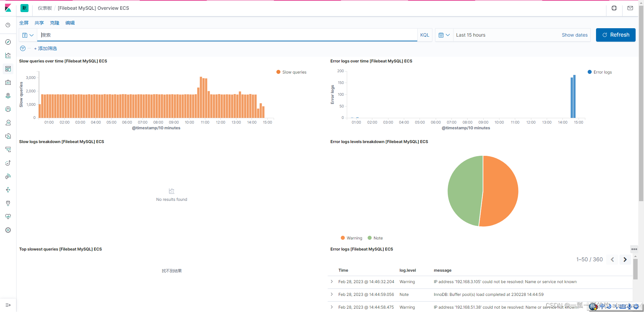This screenshot has height=312, width=644.
Task: Open Maps pin icon in sidebar
Action: pyautogui.click(x=8, y=96)
